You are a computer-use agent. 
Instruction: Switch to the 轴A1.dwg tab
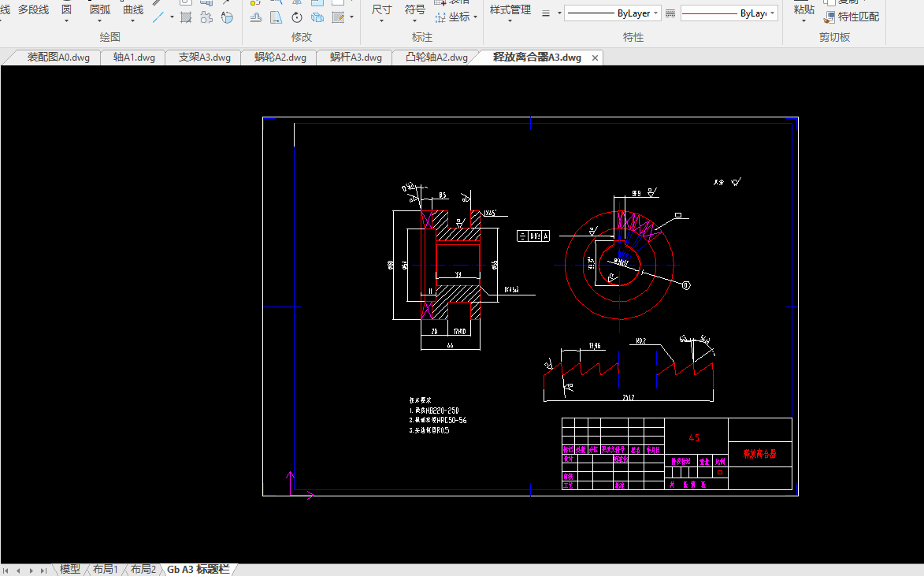click(134, 58)
